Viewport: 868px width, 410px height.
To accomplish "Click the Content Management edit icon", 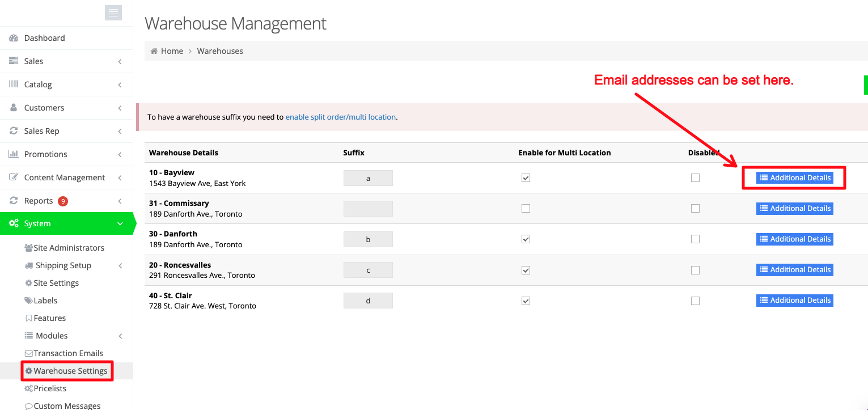I will 14,177.
